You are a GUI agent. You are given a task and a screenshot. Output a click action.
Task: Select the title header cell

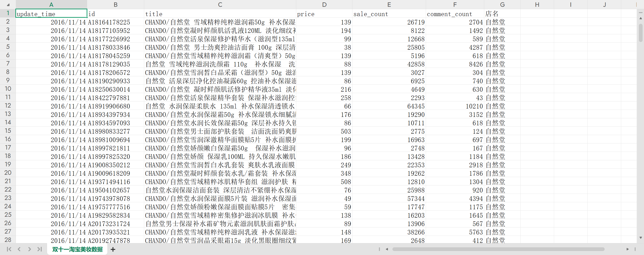tap(220, 14)
